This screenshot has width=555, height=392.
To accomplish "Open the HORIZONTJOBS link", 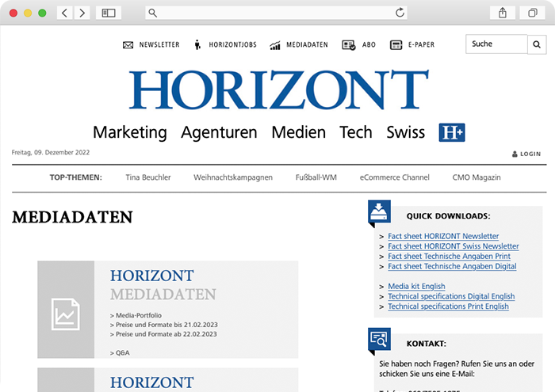I will point(232,45).
